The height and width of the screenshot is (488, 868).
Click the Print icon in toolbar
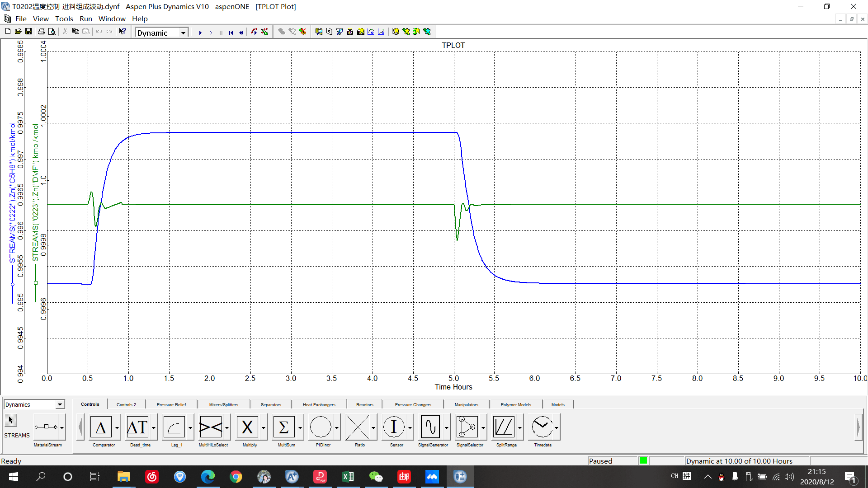point(41,32)
